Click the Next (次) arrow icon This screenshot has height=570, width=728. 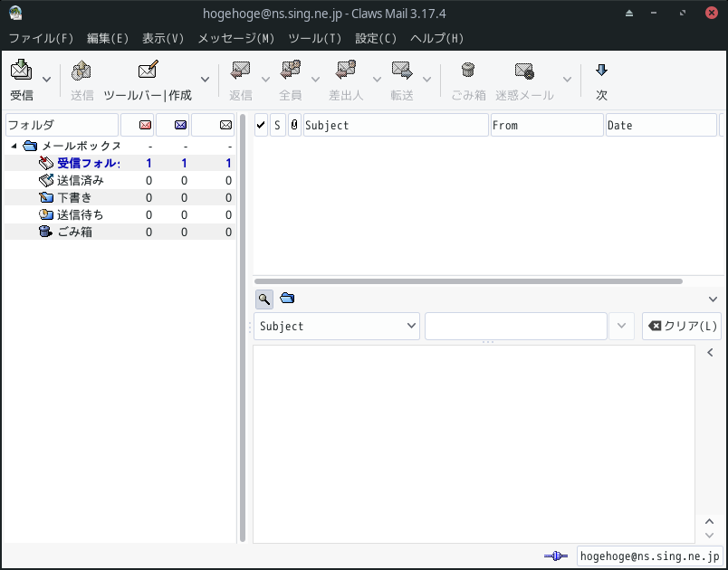[x=602, y=70]
